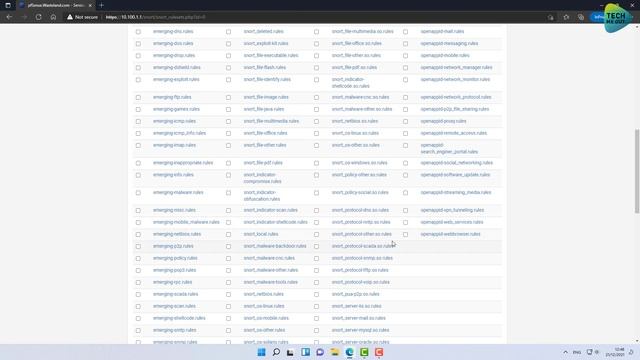The height and width of the screenshot is (360, 640).
Task: Open taskbar Search icon
Action: click(276, 352)
